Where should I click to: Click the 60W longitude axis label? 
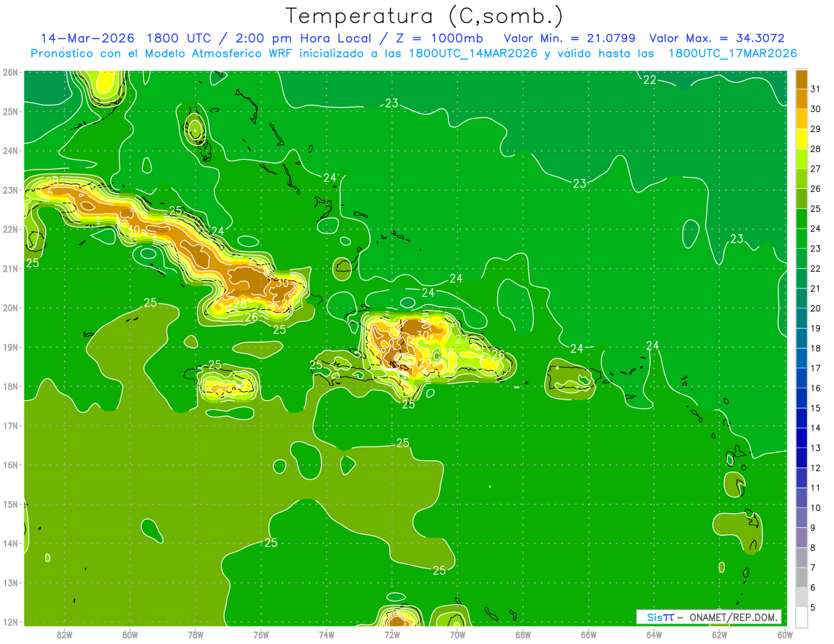coord(785,634)
